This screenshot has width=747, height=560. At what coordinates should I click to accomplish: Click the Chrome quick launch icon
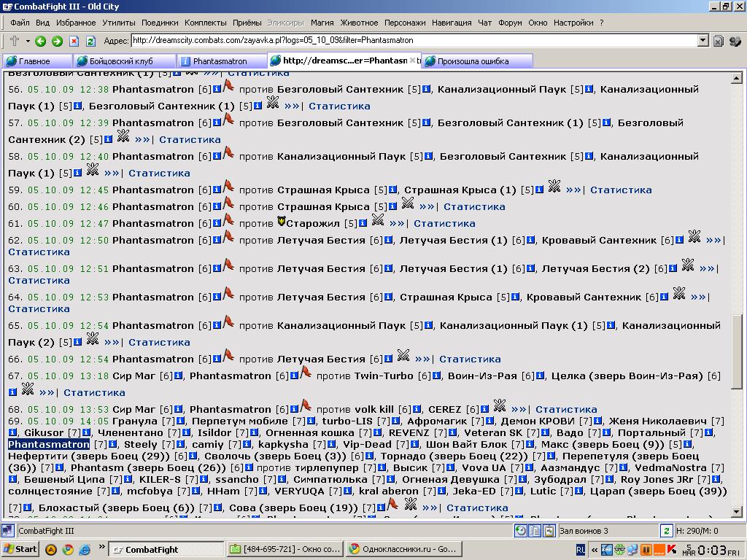point(68,550)
